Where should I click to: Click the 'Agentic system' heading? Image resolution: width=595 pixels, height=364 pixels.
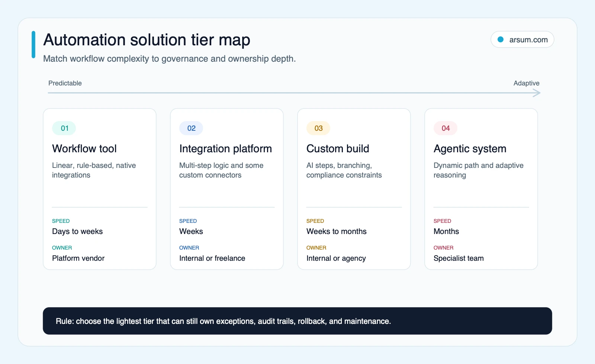[470, 149]
